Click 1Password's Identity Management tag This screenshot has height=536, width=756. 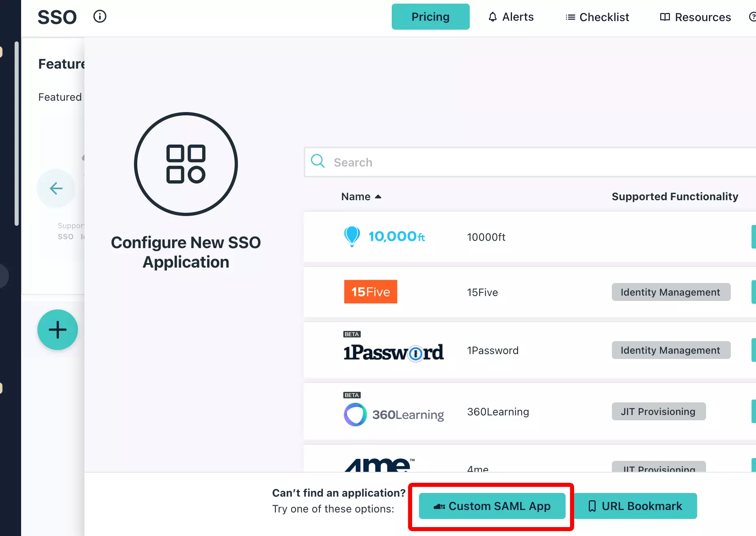[671, 350]
